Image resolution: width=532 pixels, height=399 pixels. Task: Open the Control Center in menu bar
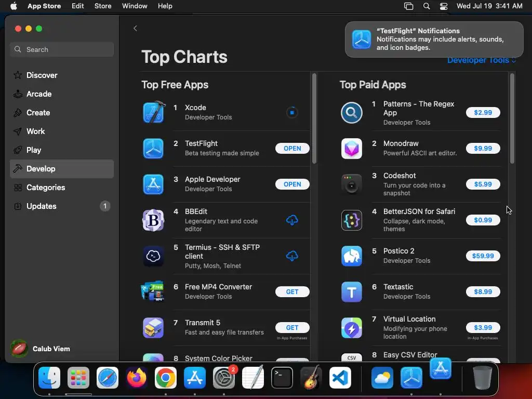point(444,6)
